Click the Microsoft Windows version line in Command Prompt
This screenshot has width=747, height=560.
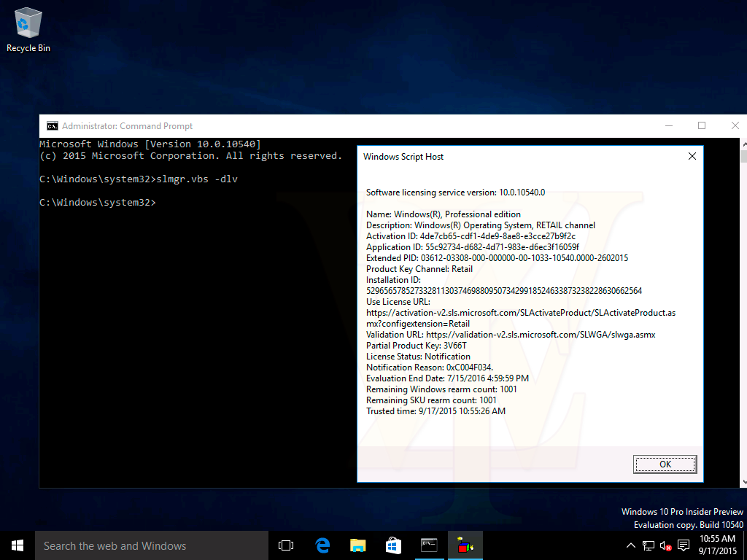click(x=150, y=144)
